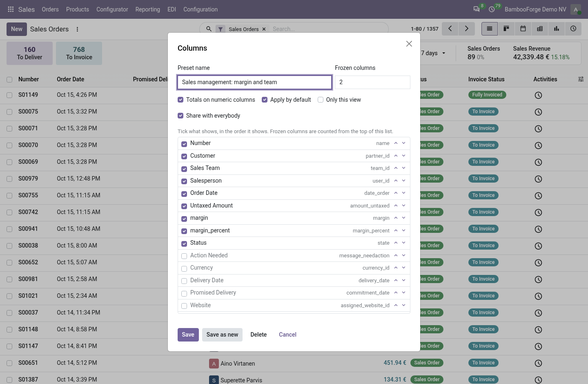588x384 pixels.
Task: Move the Status column up
Action: tap(396, 243)
